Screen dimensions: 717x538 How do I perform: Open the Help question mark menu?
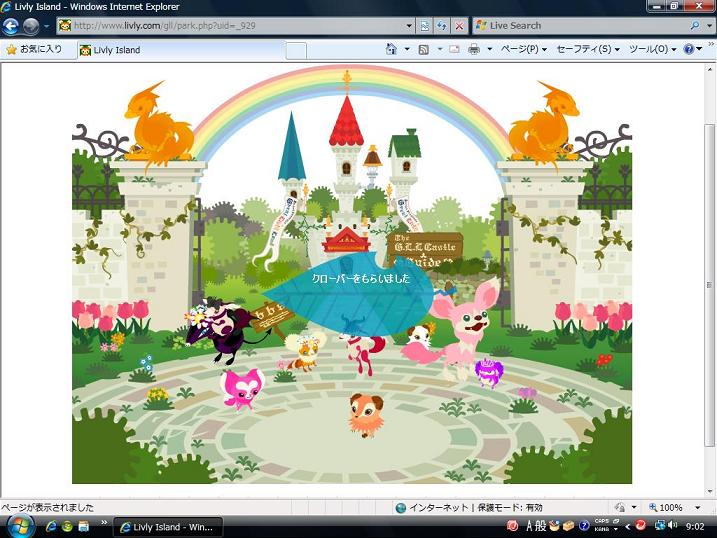pos(692,49)
